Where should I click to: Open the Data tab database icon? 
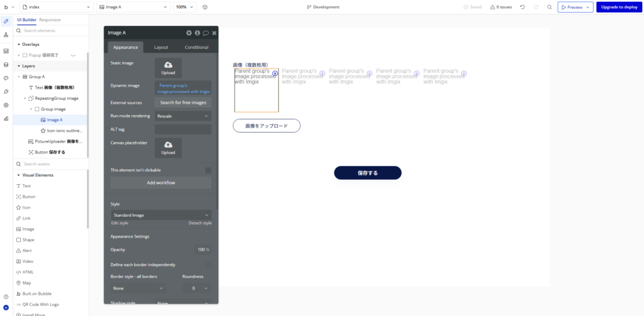pos(6,64)
